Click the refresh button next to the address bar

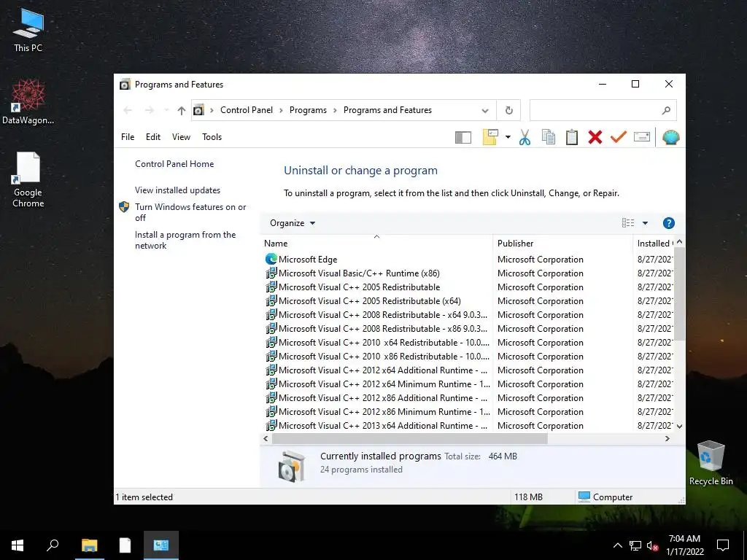(x=508, y=111)
